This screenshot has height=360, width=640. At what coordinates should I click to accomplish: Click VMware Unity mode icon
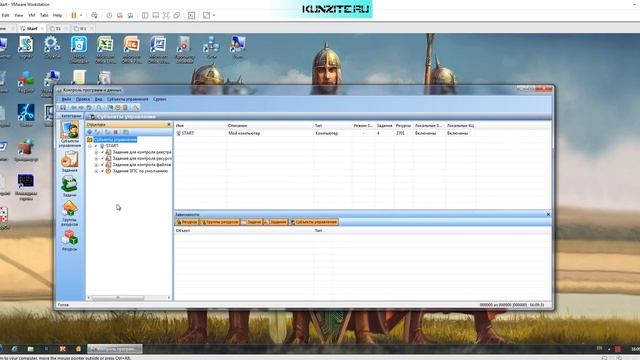point(177,16)
